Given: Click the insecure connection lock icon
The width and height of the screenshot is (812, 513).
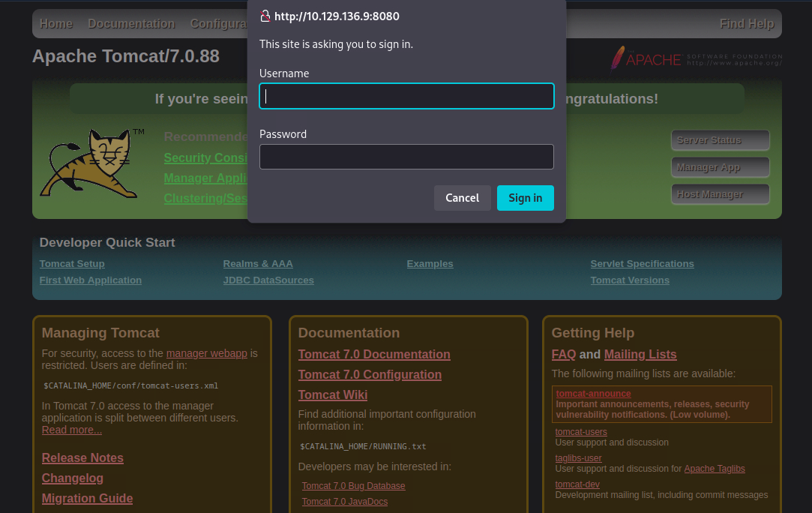Looking at the screenshot, I should 265,16.
